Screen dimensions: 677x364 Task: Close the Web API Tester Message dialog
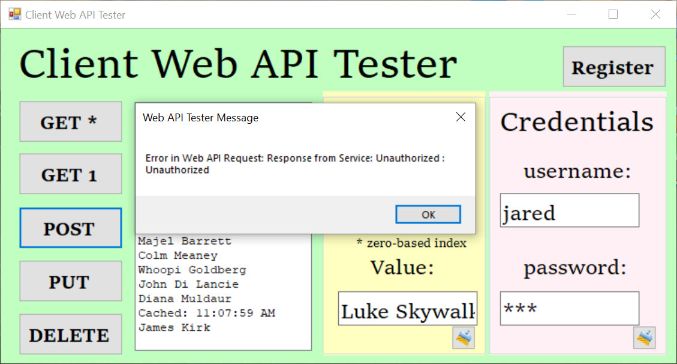[x=460, y=117]
